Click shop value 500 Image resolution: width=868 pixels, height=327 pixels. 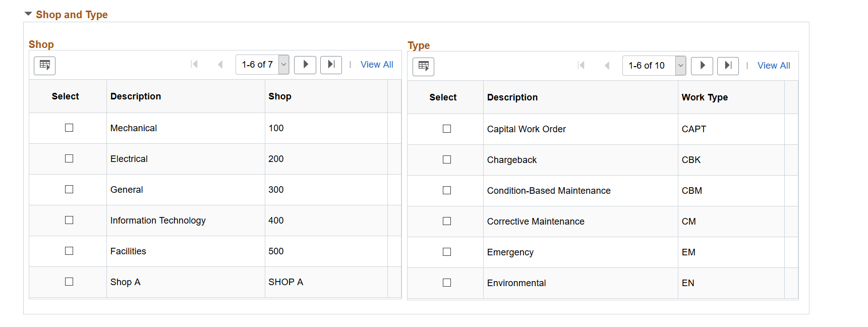coord(276,251)
